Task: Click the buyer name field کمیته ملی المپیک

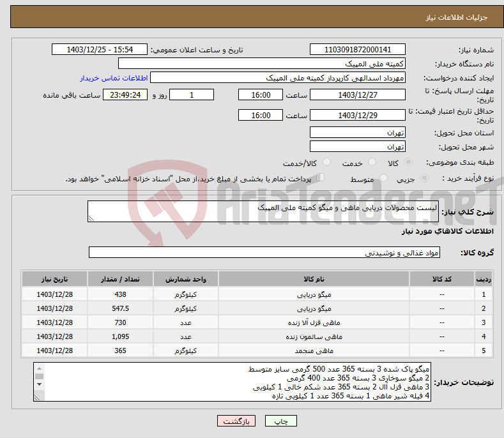Action: (262, 64)
